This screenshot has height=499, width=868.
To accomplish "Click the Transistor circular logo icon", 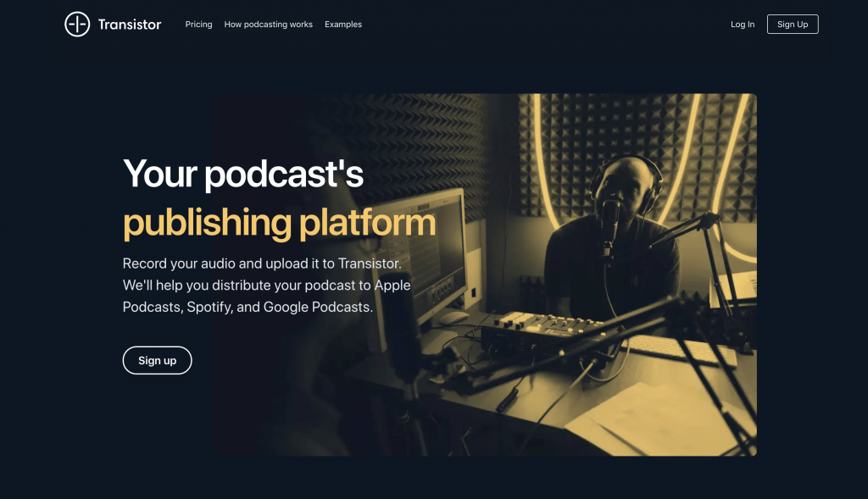I will pyautogui.click(x=77, y=25).
